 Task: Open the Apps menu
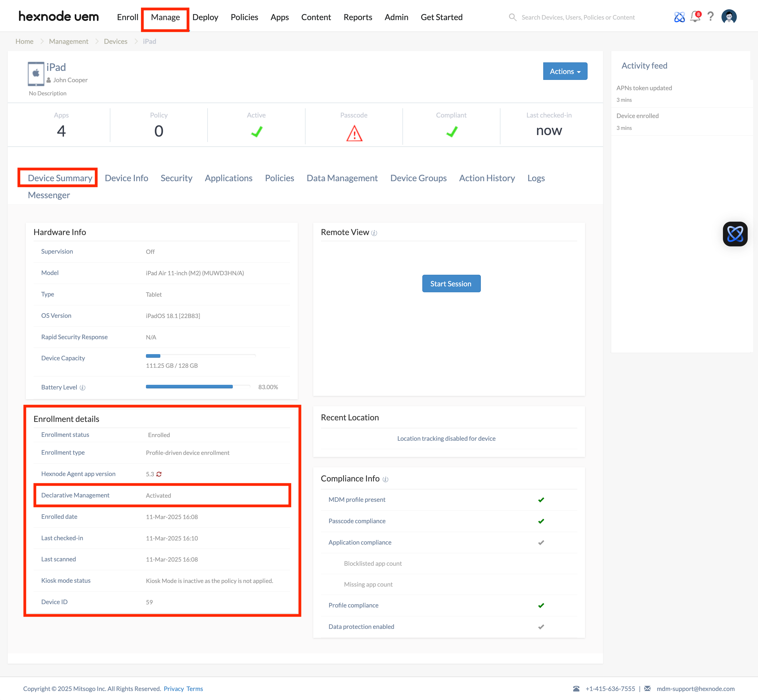click(279, 17)
